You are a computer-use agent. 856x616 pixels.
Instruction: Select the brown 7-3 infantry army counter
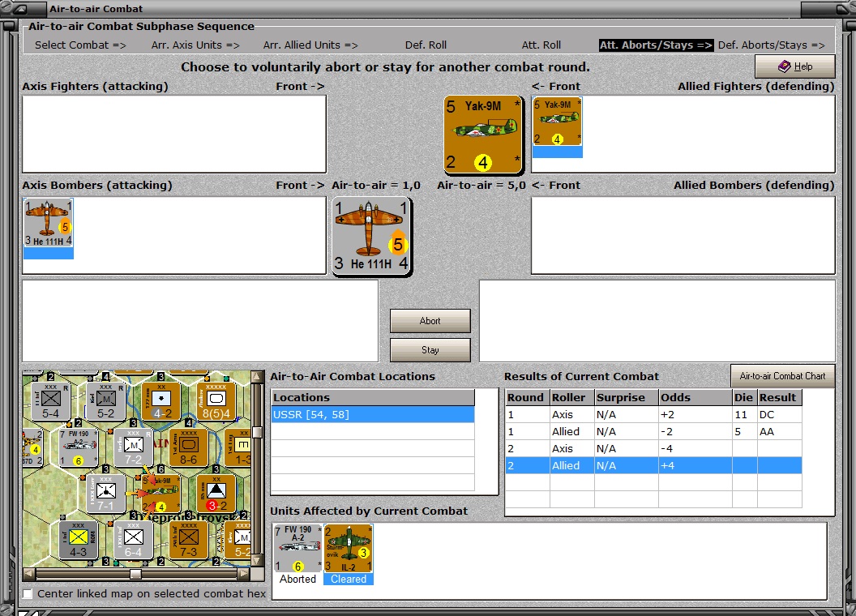pyautogui.click(x=188, y=540)
